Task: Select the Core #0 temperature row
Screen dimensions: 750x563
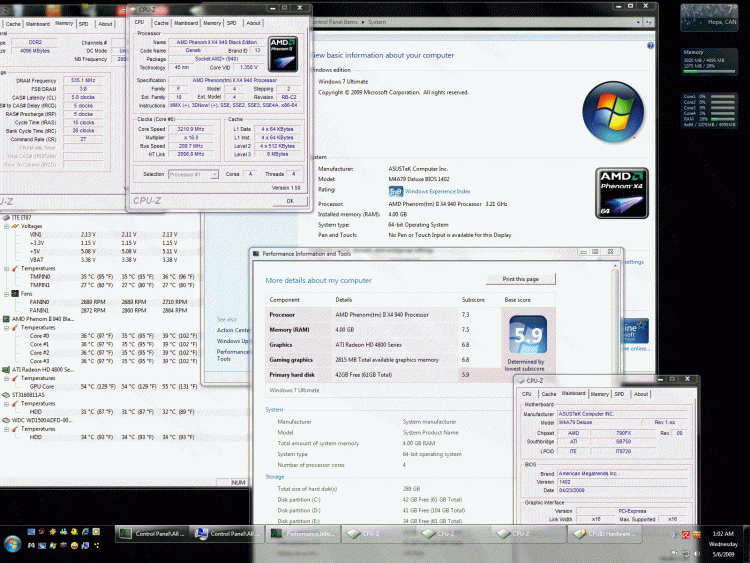Action: tap(113, 336)
